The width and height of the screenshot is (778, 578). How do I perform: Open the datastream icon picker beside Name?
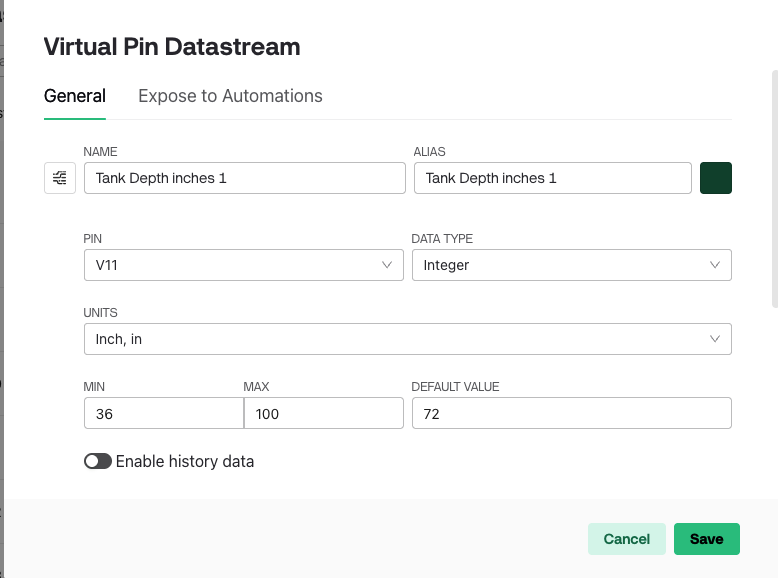[60, 178]
